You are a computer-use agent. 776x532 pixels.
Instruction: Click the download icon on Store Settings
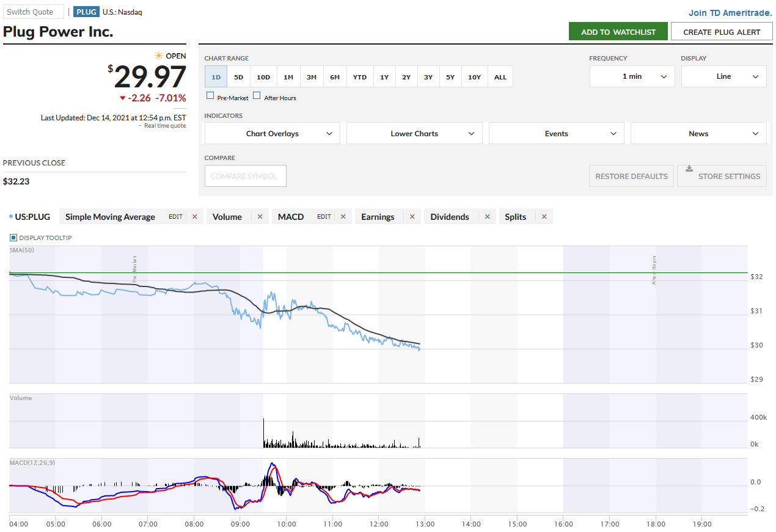[689, 169]
